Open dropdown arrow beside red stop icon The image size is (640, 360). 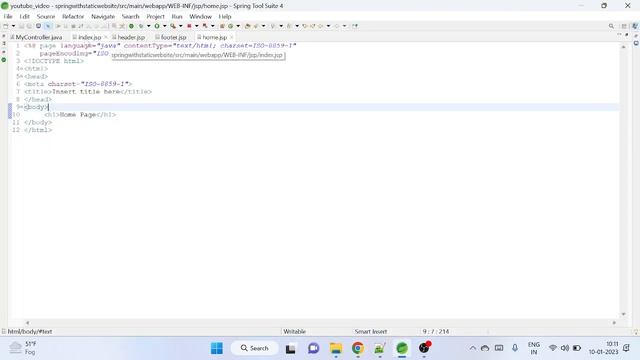(x=197, y=26)
